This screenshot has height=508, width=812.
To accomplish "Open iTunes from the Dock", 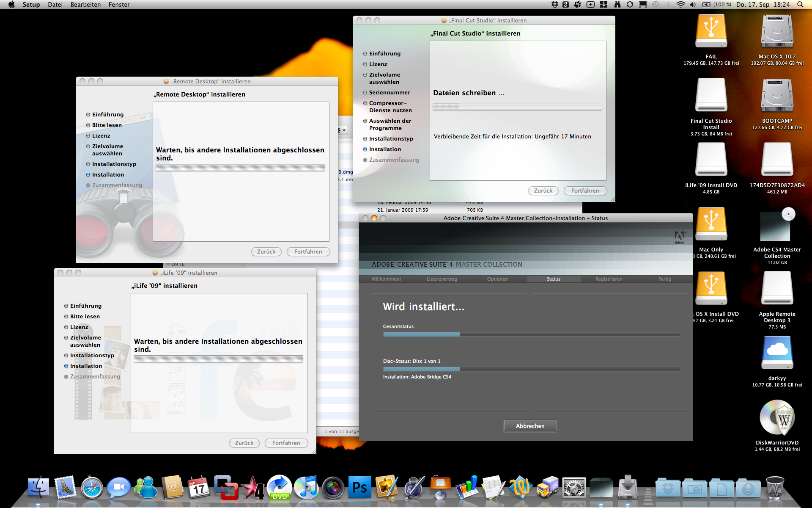I will 306,487.
